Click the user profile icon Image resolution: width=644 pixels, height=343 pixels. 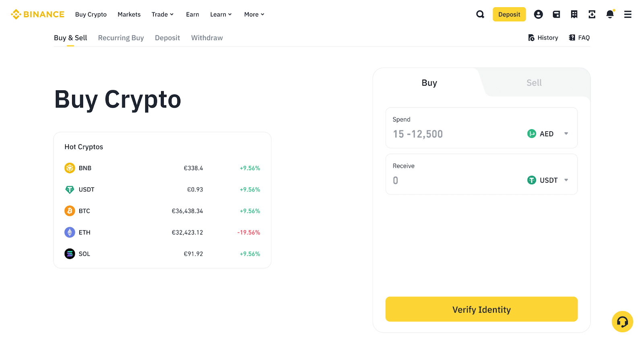pos(538,14)
